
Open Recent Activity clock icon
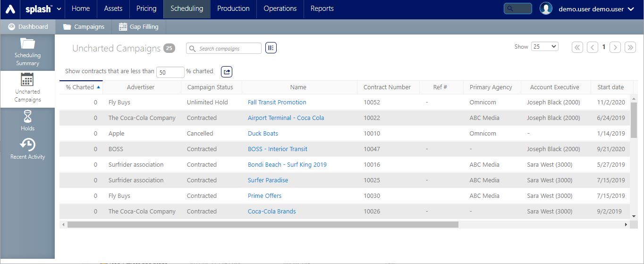(x=27, y=145)
